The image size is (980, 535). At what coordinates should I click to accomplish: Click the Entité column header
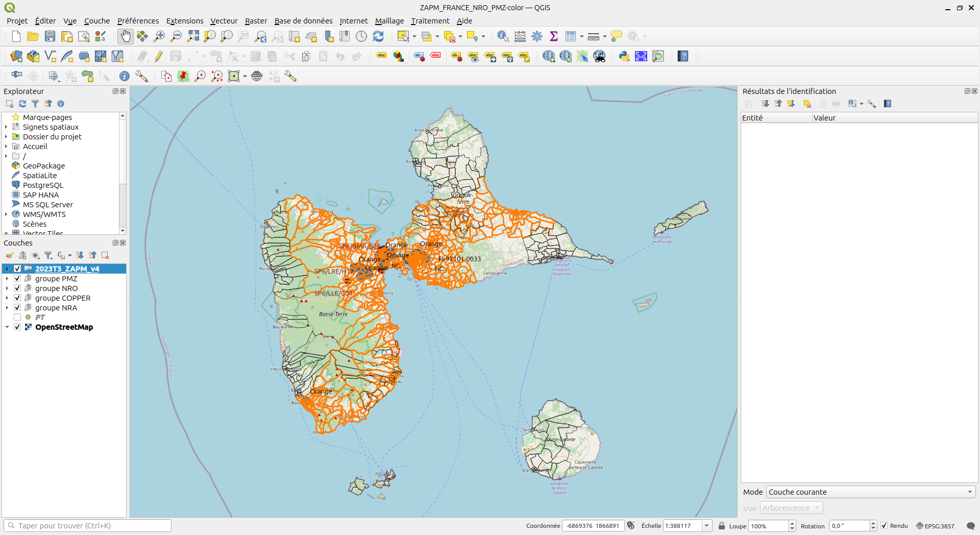(x=776, y=118)
